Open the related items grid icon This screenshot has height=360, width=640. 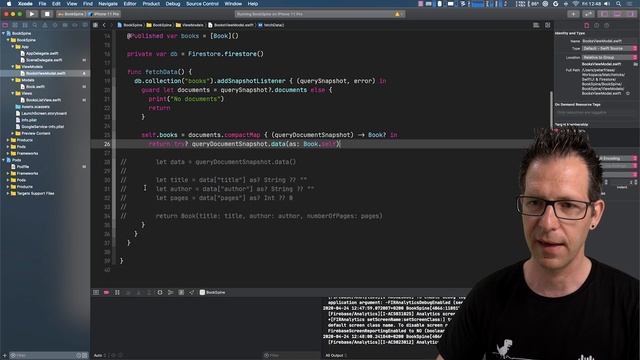pyautogui.click(x=95, y=25)
